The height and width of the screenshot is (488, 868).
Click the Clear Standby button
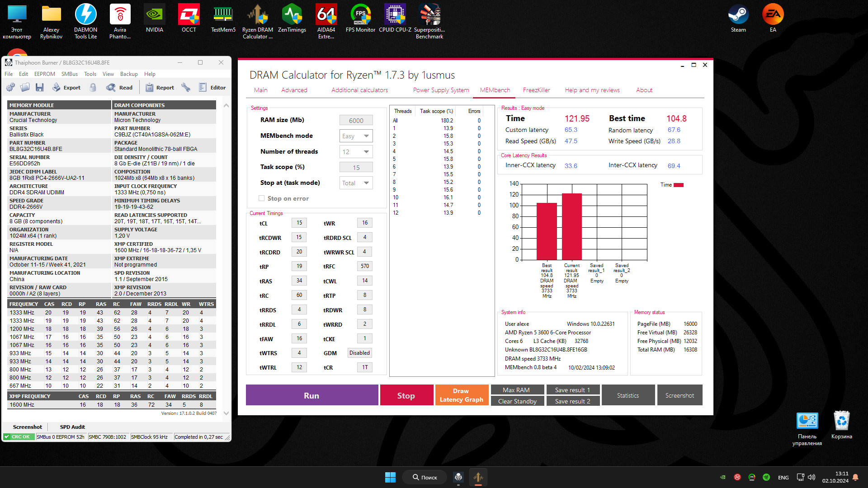coord(517,401)
